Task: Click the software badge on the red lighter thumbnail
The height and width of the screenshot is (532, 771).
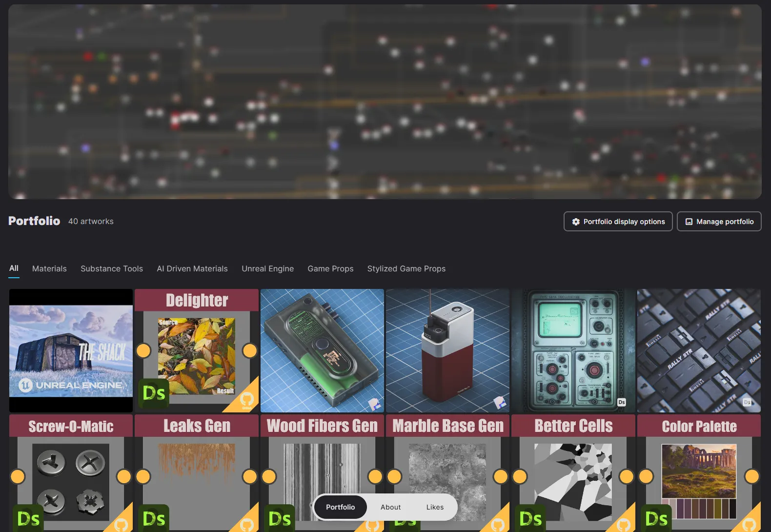Action: click(500, 403)
